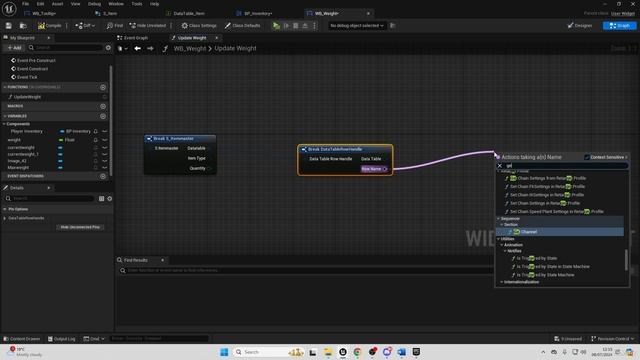Switch to Graph mode
640x360 pixels.
[619, 26]
